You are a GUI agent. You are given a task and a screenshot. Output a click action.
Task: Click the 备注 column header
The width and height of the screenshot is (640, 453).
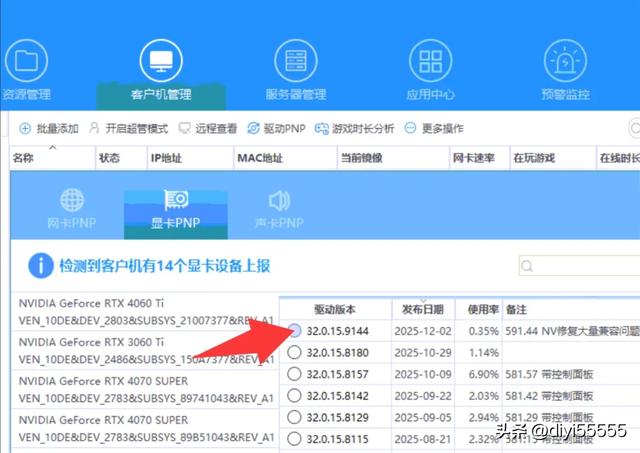click(x=571, y=309)
